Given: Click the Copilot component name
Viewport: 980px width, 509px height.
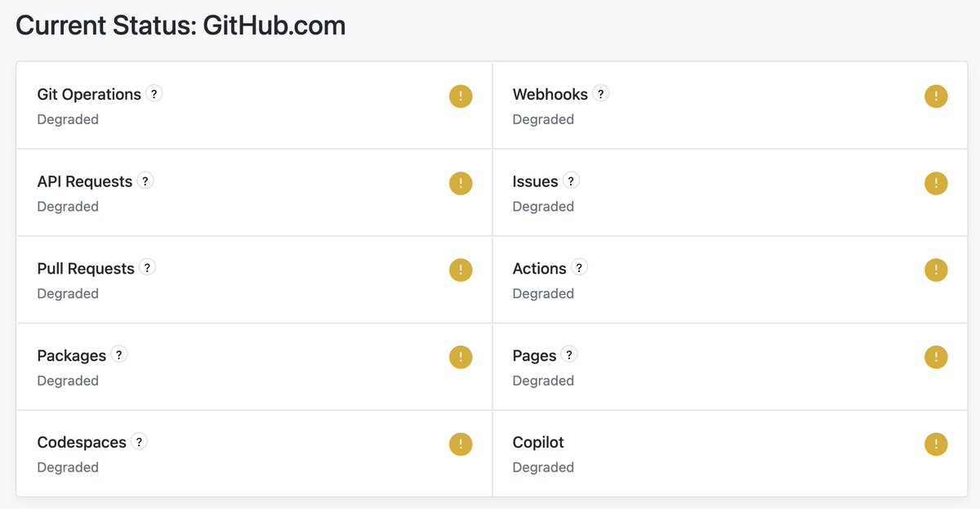Looking at the screenshot, I should 538,443.
